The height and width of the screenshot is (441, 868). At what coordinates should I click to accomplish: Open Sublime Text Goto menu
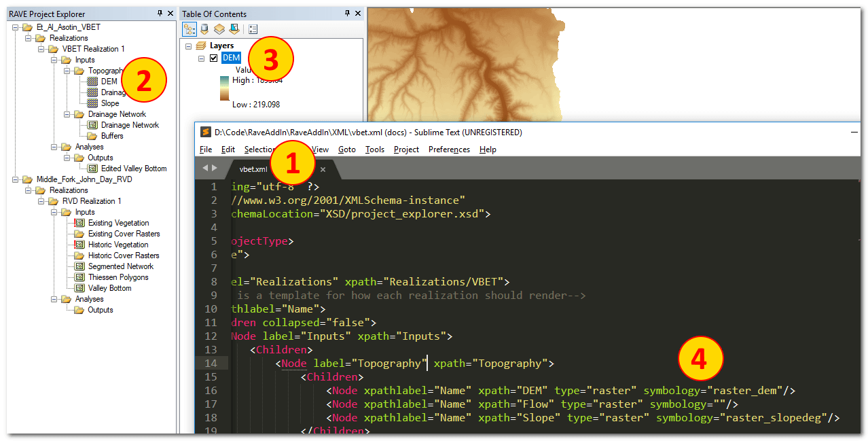(347, 149)
